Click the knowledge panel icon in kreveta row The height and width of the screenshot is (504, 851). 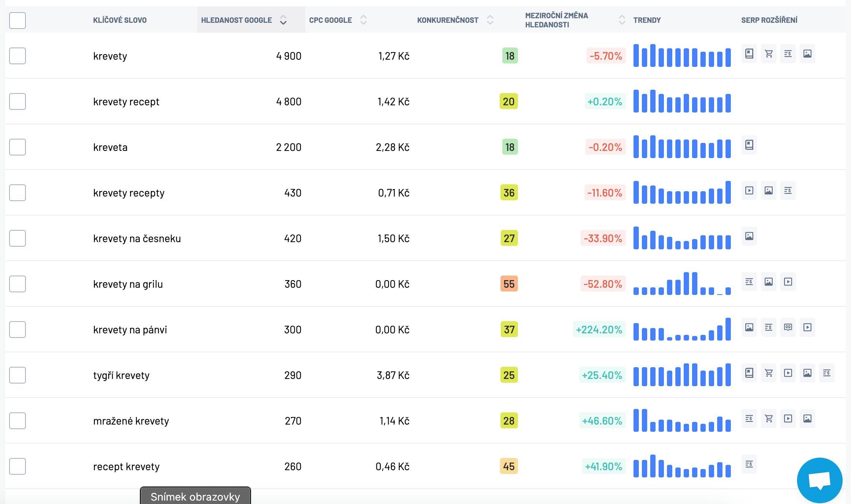click(749, 145)
